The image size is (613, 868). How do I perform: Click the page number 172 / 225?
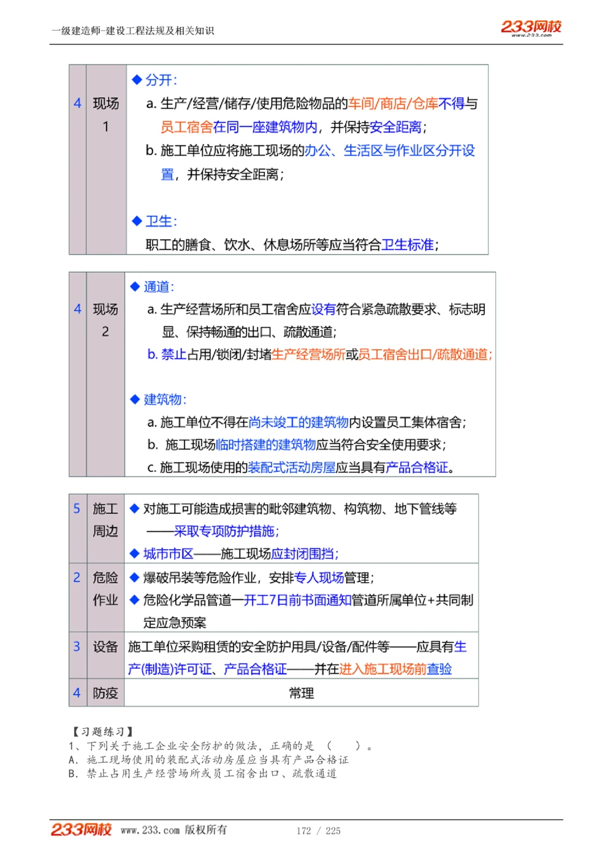(x=319, y=831)
